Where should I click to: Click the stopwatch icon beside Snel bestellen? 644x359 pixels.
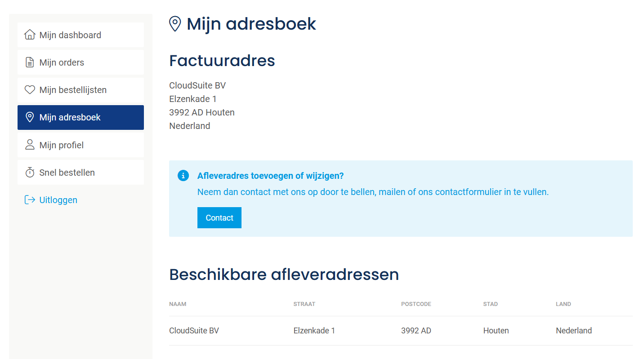pos(30,173)
